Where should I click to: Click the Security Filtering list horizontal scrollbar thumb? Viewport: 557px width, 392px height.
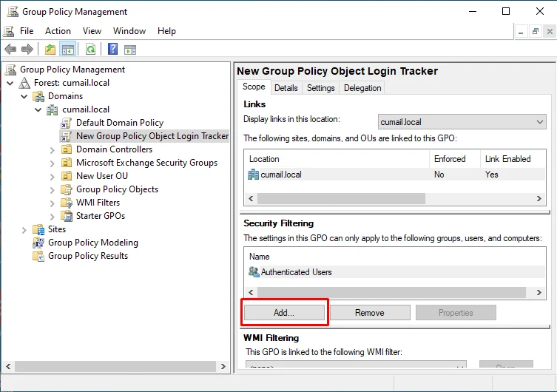pyautogui.click(x=391, y=293)
